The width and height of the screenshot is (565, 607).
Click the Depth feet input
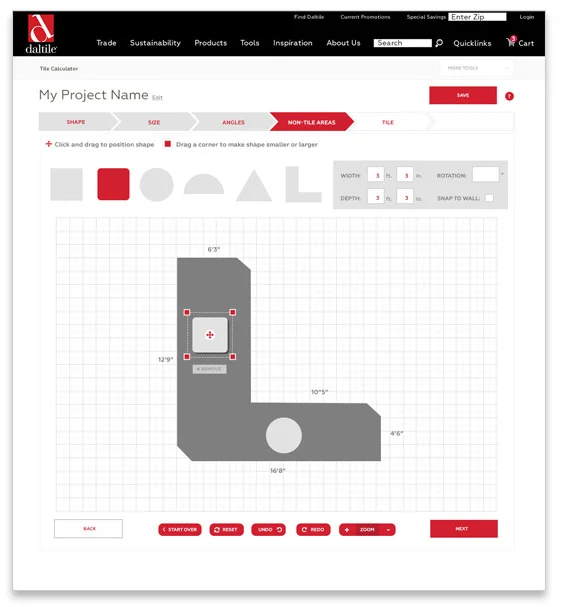click(x=376, y=197)
